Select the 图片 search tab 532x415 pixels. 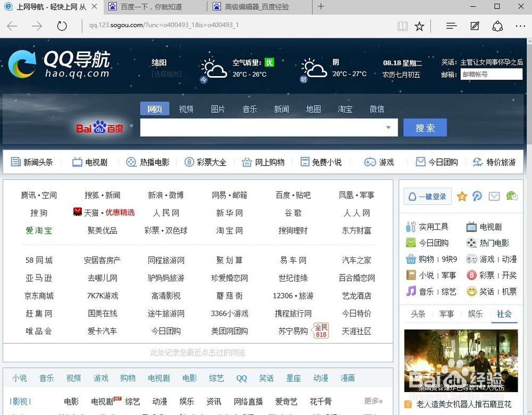click(218, 109)
